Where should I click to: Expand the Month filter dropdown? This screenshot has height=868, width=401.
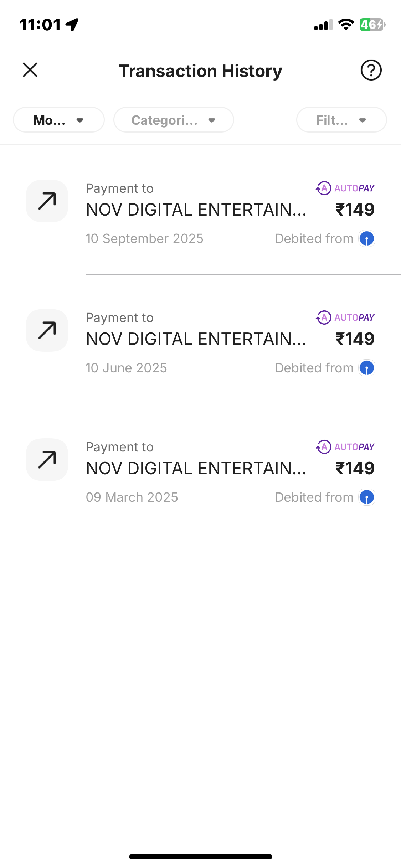pyautogui.click(x=59, y=120)
